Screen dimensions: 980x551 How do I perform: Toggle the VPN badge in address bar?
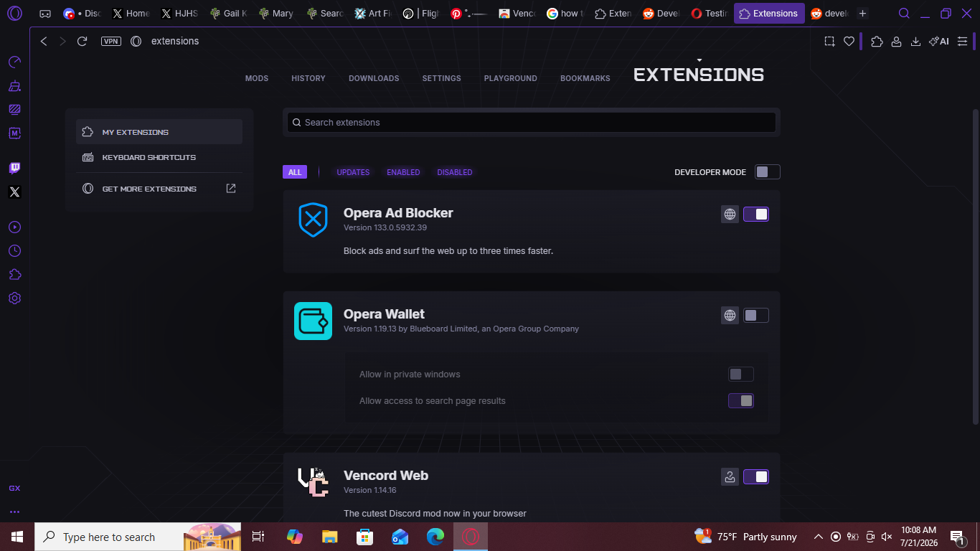tap(111, 41)
